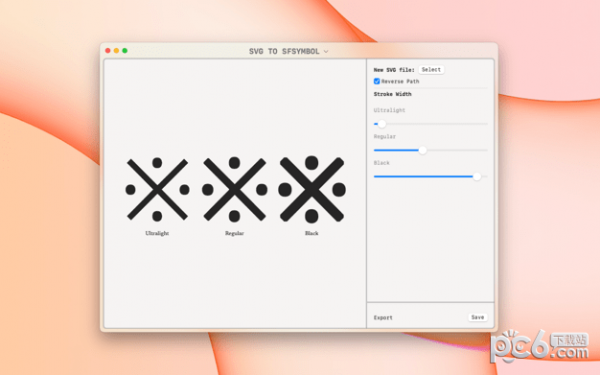Click the Stroke Width heading

coord(393,94)
